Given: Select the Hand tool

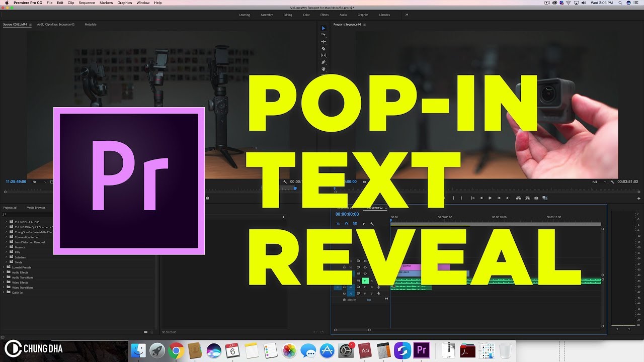Looking at the screenshot, I should tap(324, 69).
